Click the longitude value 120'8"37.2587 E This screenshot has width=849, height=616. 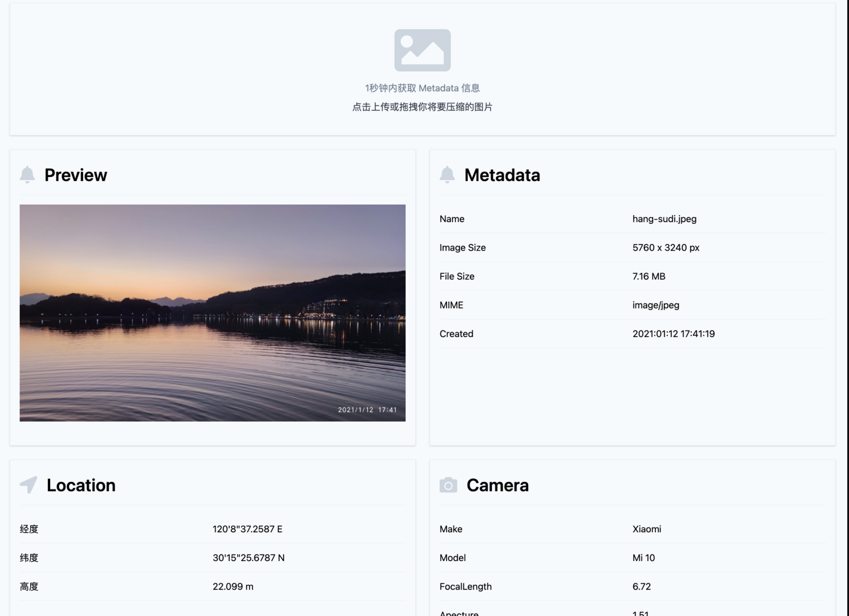[x=247, y=529]
